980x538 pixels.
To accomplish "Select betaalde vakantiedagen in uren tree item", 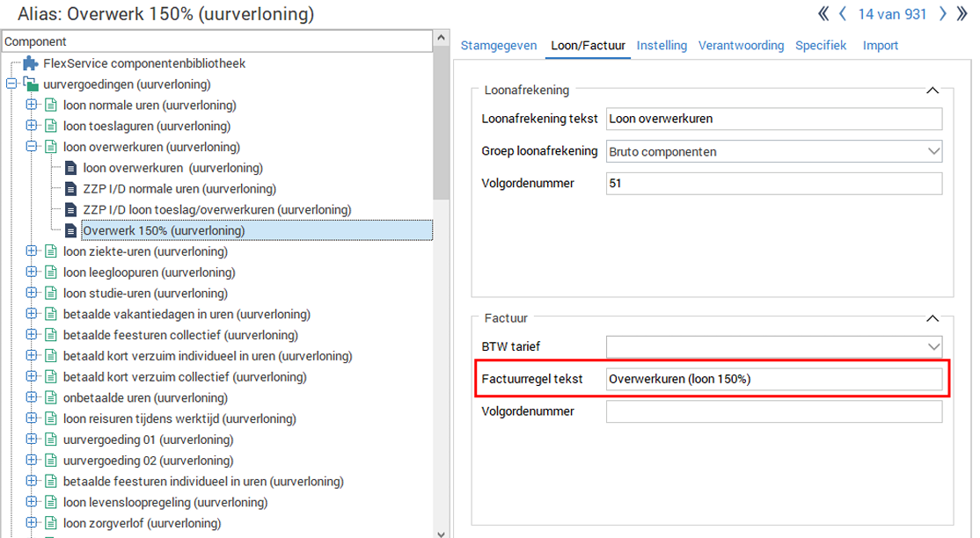I will 186,314.
